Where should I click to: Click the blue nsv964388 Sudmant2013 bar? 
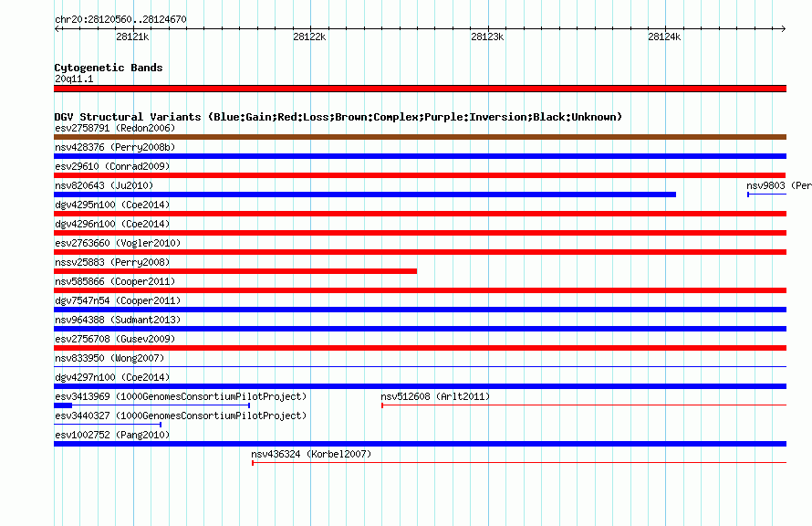(420, 329)
